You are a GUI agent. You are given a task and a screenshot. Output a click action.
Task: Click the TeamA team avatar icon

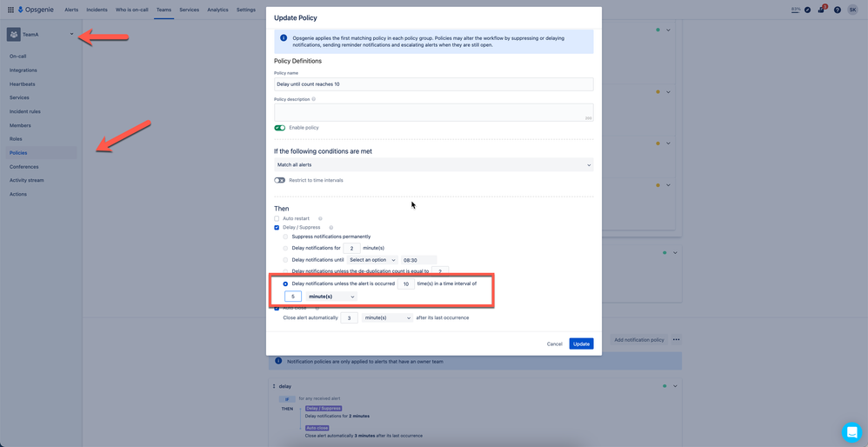14,34
